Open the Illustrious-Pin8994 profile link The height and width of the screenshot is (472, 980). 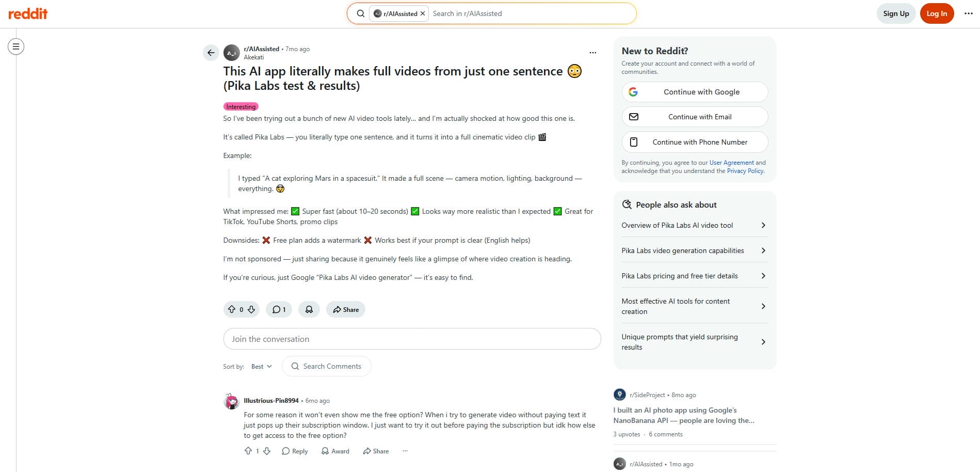click(271, 401)
